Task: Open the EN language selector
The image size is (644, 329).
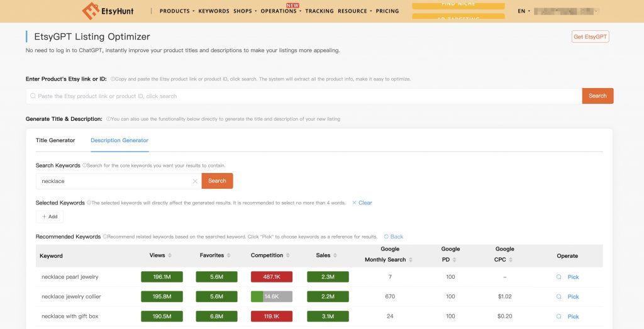Action: (523, 11)
